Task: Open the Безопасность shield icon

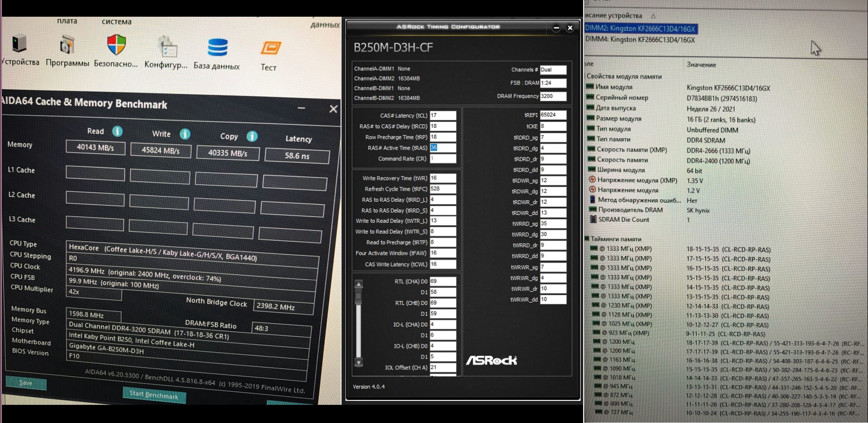Action: pyautogui.click(x=116, y=45)
